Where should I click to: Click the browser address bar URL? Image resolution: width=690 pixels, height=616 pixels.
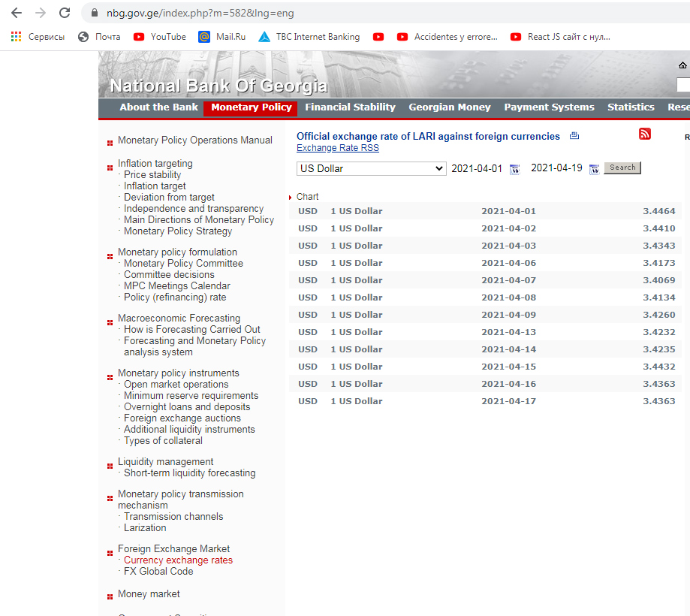pyautogui.click(x=200, y=13)
